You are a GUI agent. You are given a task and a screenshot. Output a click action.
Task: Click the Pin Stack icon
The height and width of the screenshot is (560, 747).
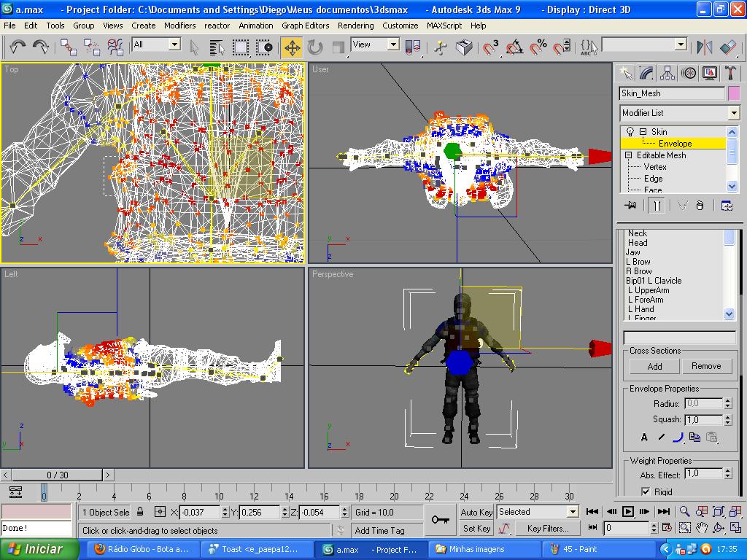[631, 206]
